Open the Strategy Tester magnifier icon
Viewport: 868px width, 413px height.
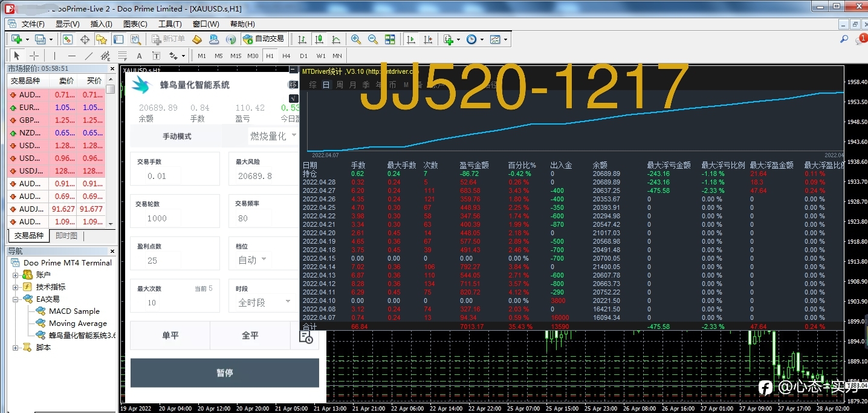tap(135, 39)
